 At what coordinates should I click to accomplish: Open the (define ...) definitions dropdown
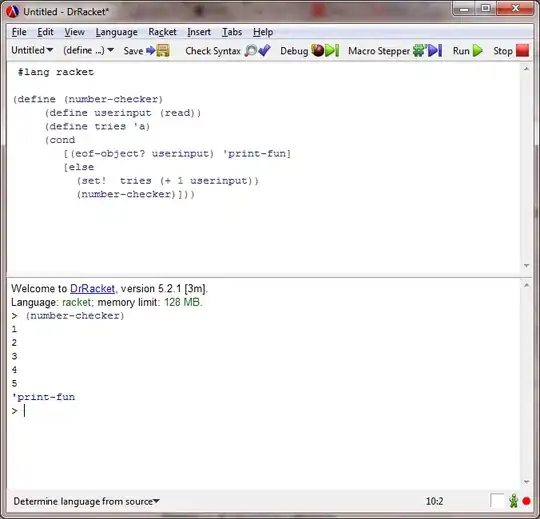click(x=89, y=50)
